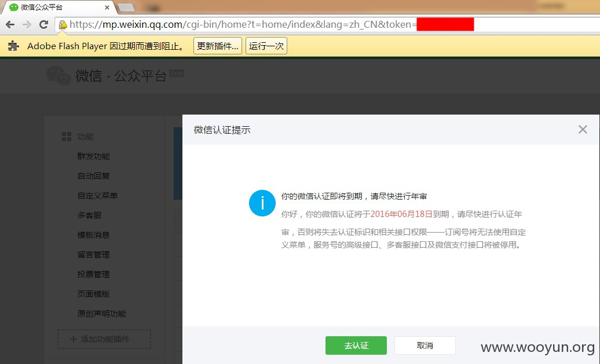Click the 功能 section heading

[x=85, y=137]
